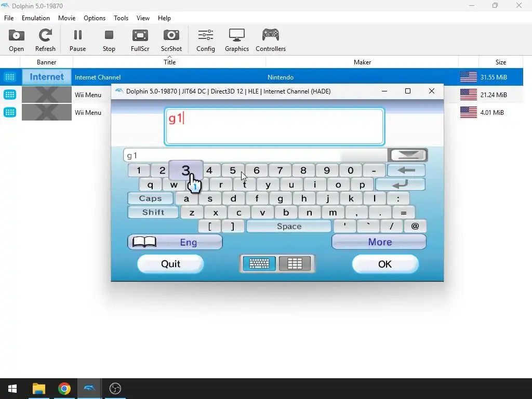Screen dimensions: 532x399
Task: Open the File menu
Action: 9,18
